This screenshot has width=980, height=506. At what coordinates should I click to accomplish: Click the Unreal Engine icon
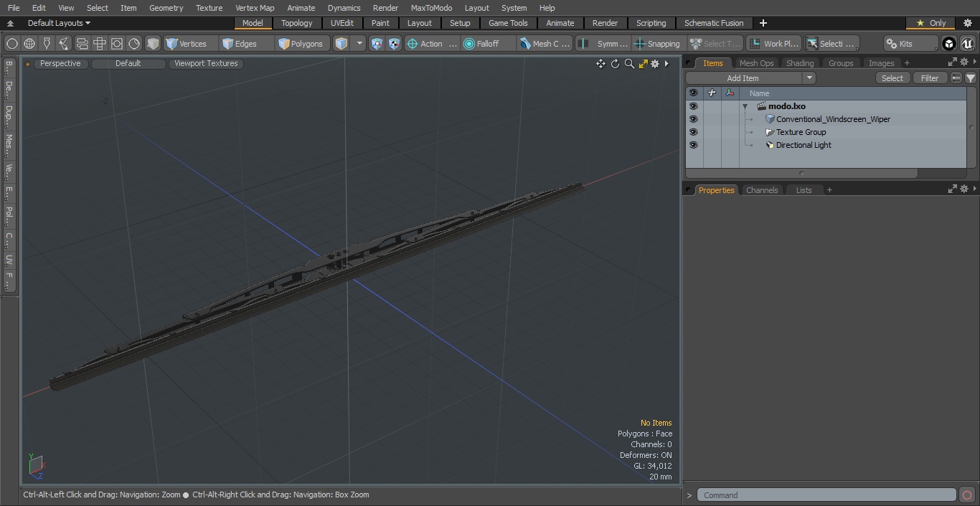pyautogui.click(x=968, y=44)
